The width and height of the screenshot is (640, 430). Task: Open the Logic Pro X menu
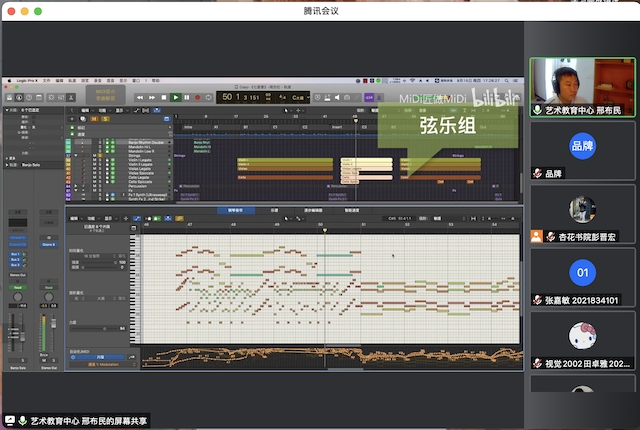point(27,81)
